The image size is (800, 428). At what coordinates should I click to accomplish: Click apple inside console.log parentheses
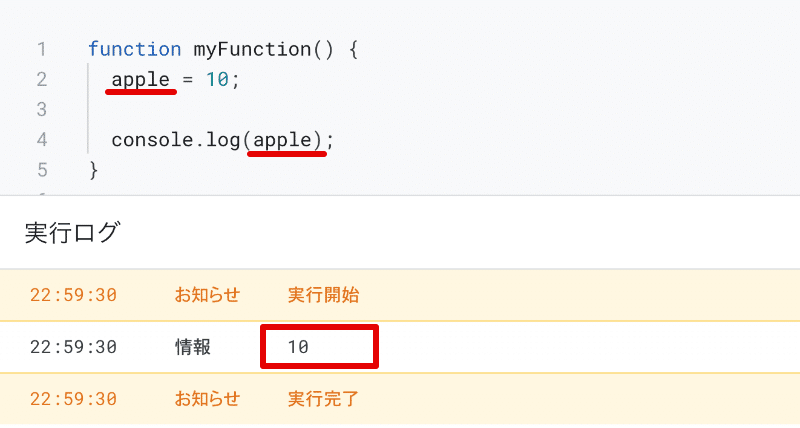282,140
